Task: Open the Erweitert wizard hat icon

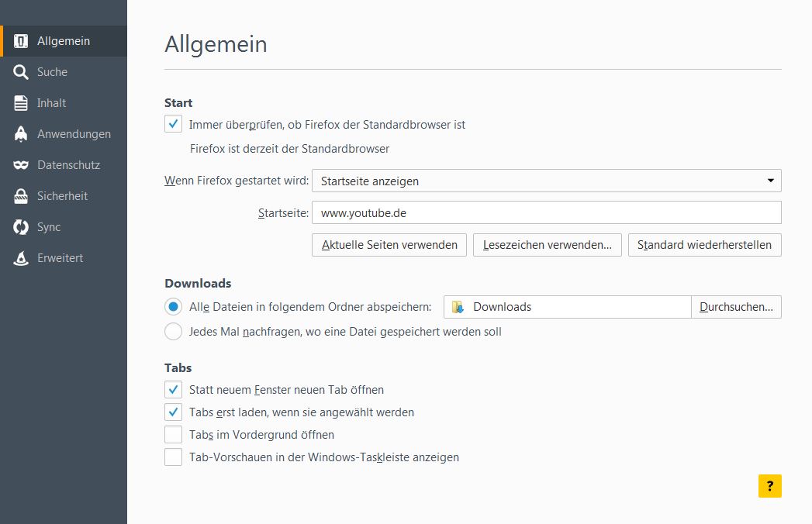Action: [x=22, y=258]
